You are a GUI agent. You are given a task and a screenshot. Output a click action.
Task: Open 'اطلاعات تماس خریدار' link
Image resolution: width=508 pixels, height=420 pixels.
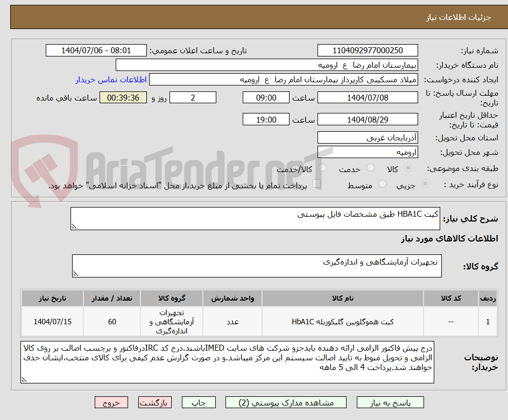pyautogui.click(x=111, y=80)
